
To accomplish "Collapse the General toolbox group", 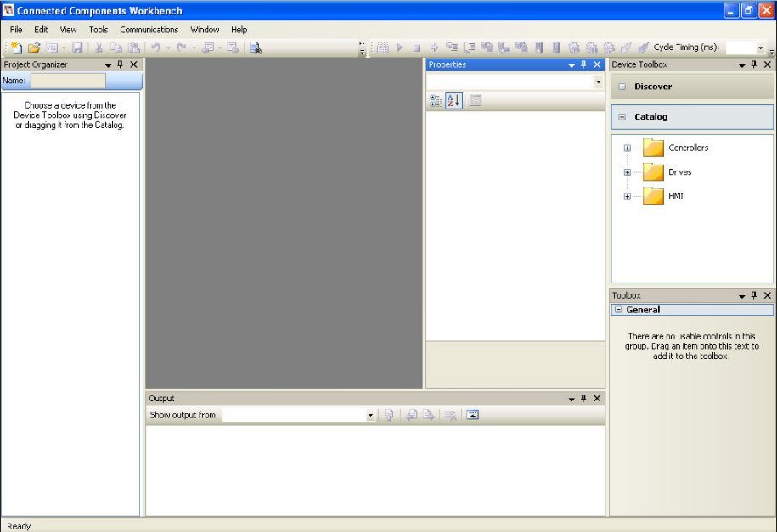I will [x=618, y=310].
